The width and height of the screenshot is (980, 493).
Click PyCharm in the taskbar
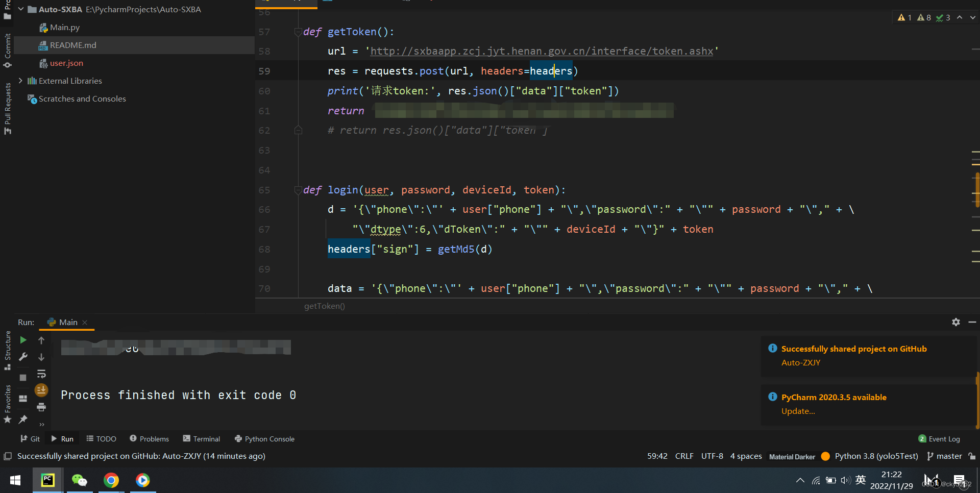click(48, 480)
